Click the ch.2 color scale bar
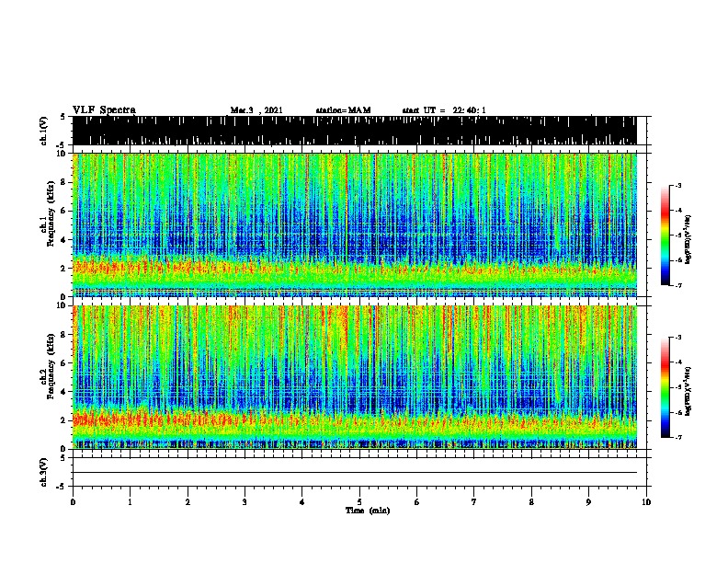Image resolution: width=728 pixels, height=563 pixels. point(665,387)
